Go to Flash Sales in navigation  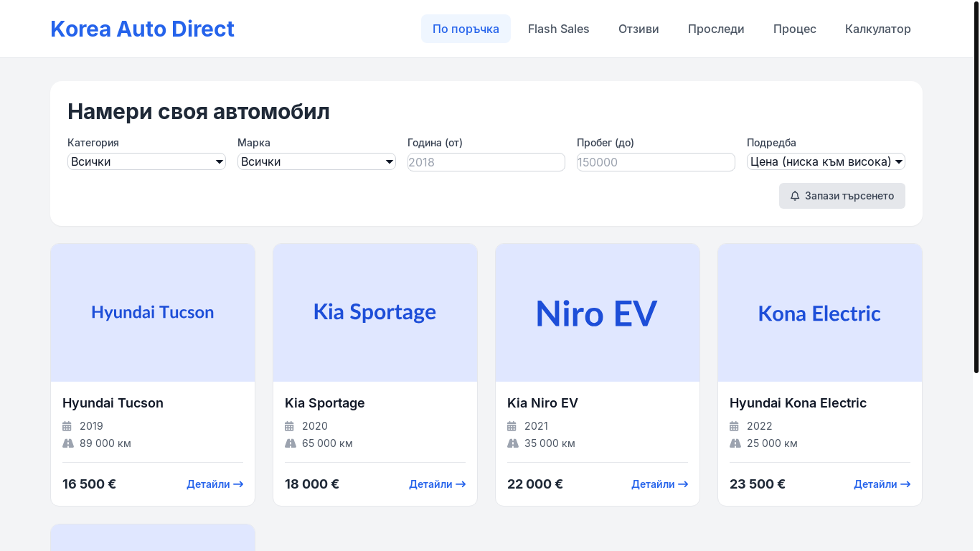[x=558, y=29]
